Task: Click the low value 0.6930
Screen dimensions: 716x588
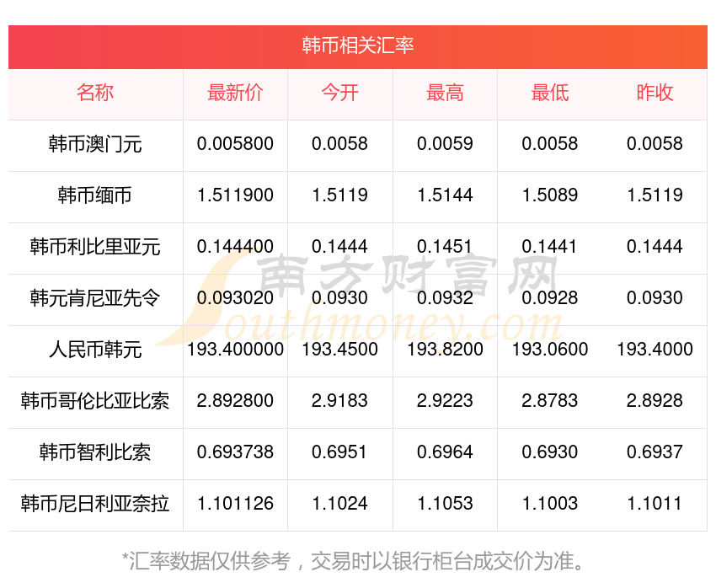Action: coord(550,452)
